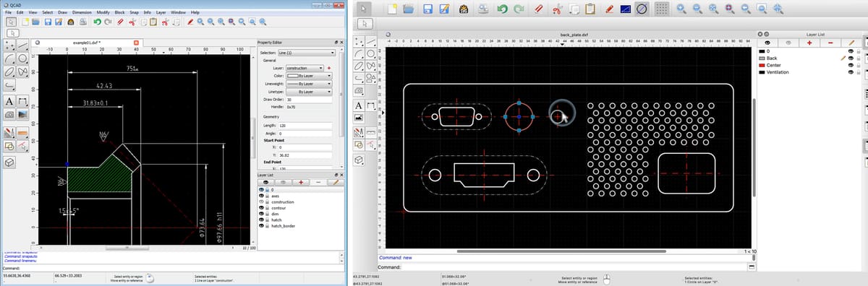The width and height of the screenshot is (868, 286).
Task: Open the Linetype By Layer dropdown
Action: 309,92
